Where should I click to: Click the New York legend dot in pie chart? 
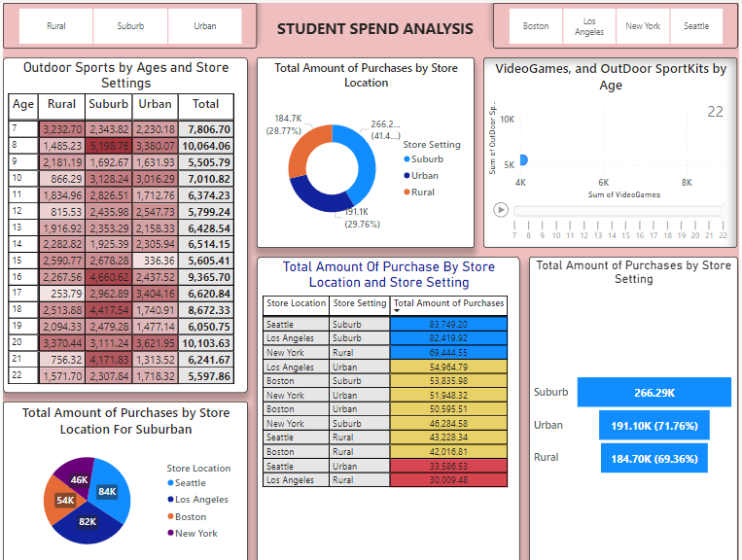tap(172, 534)
